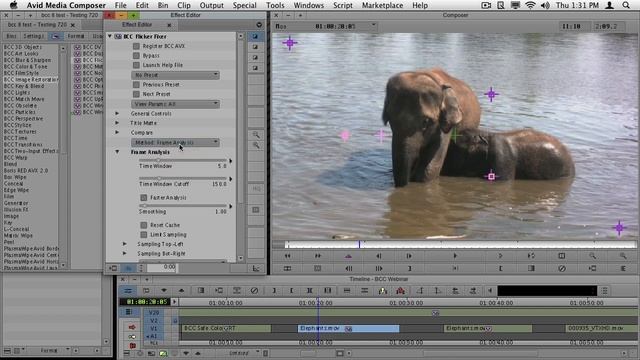The image size is (640, 360).
Task: Click the Rewind button under the Composer monitor
Action: (x=287, y=256)
